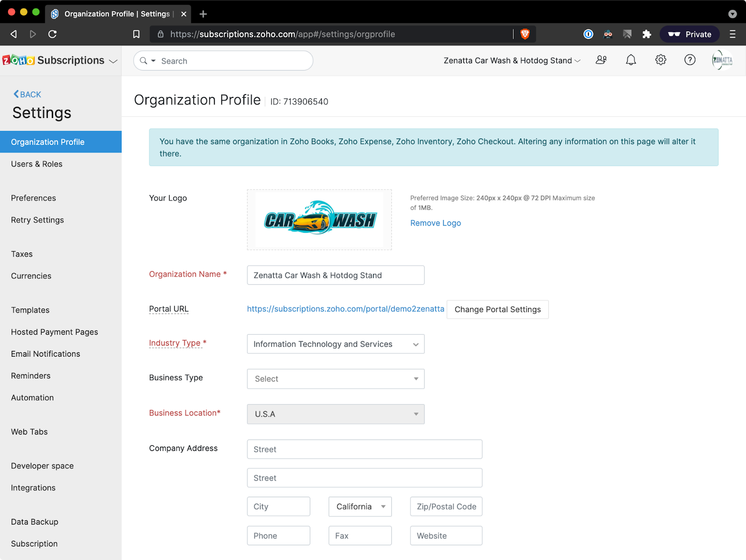
Task: Click organization ID 713906540 text
Action: coord(299,102)
